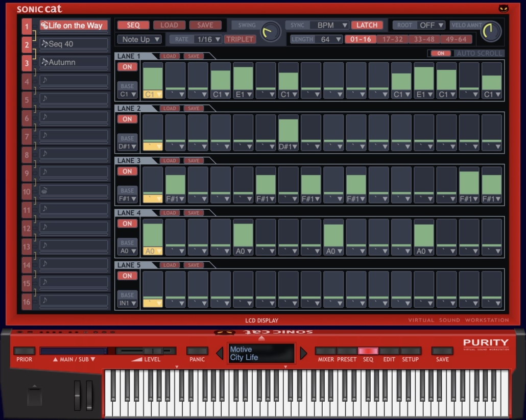
Task: Select the Autumn sequence in slot 3
Action: [74, 62]
